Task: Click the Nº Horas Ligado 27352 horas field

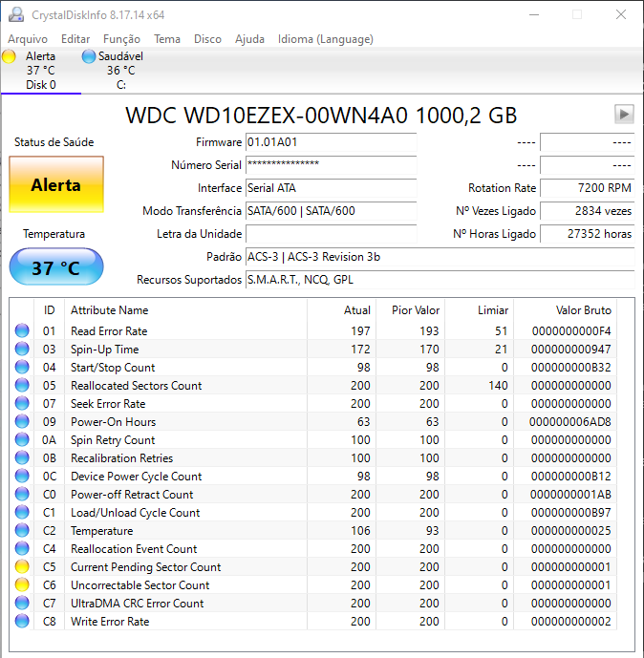Action: [x=588, y=234]
